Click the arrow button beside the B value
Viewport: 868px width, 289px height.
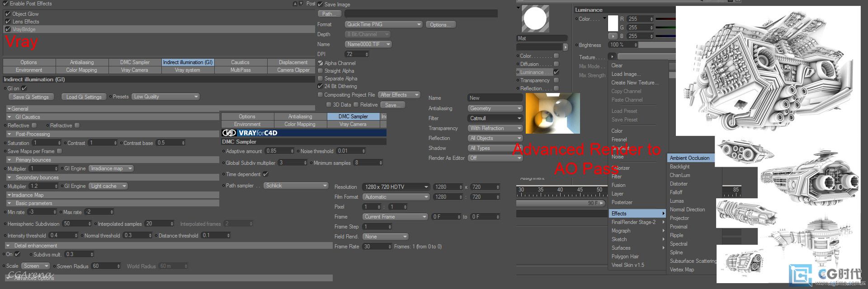[x=613, y=36]
